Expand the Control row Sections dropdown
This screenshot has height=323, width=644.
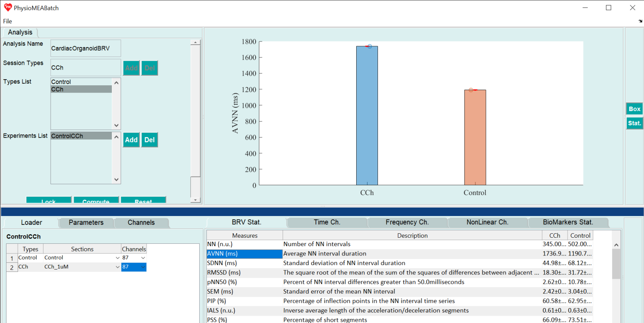click(118, 258)
